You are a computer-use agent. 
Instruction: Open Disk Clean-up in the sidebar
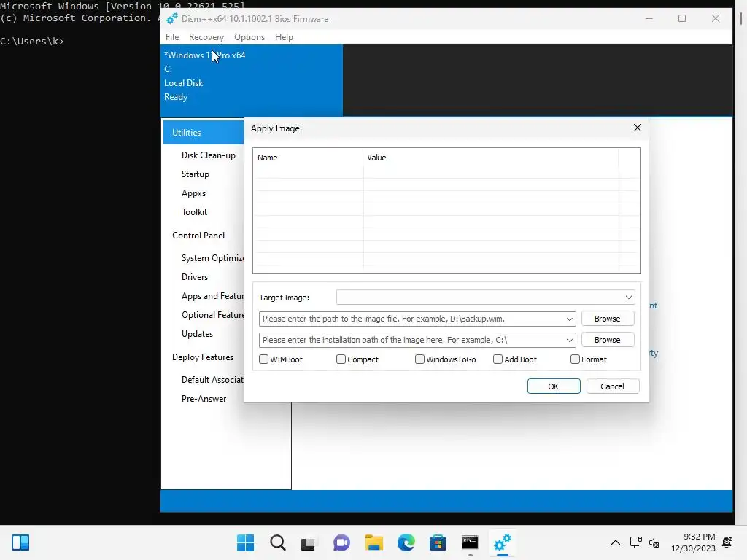click(208, 155)
